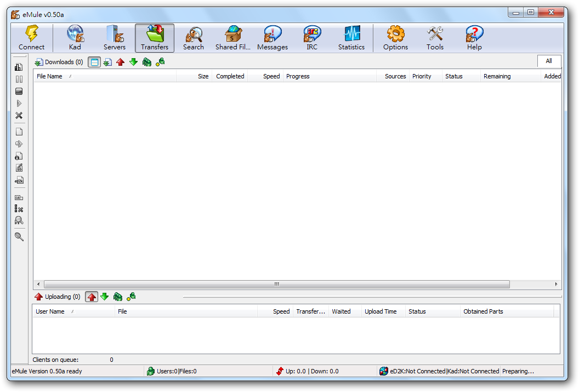Click the Help toolbar button
579x392 pixels.
click(x=474, y=37)
